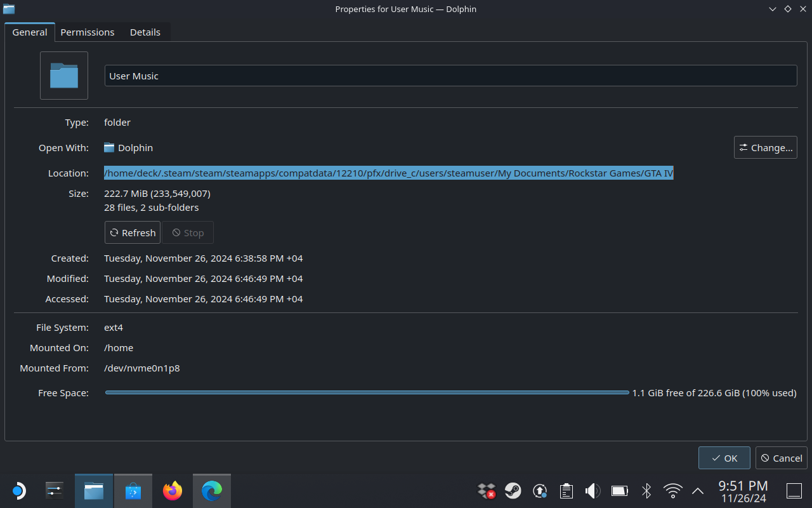Open the battery status tray icon
The width and height of the screenshot is (812, 508).
click(619, 491)
